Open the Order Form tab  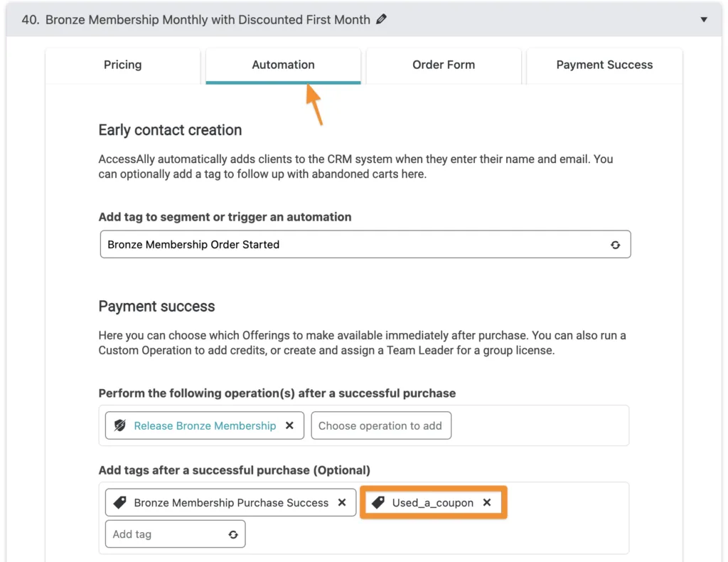coord(444,65)
